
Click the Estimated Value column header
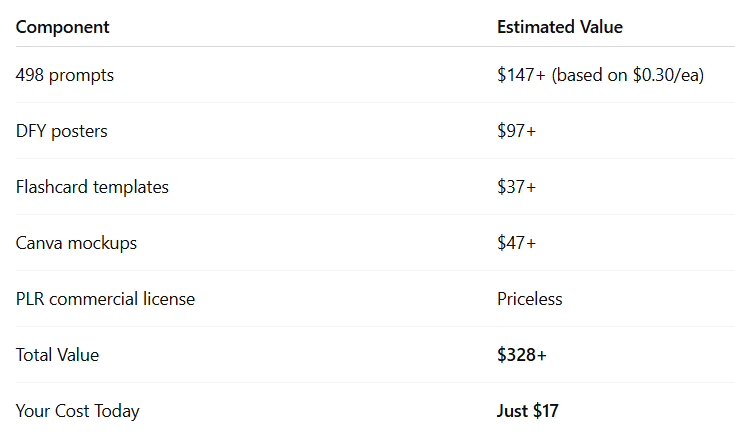560,27
